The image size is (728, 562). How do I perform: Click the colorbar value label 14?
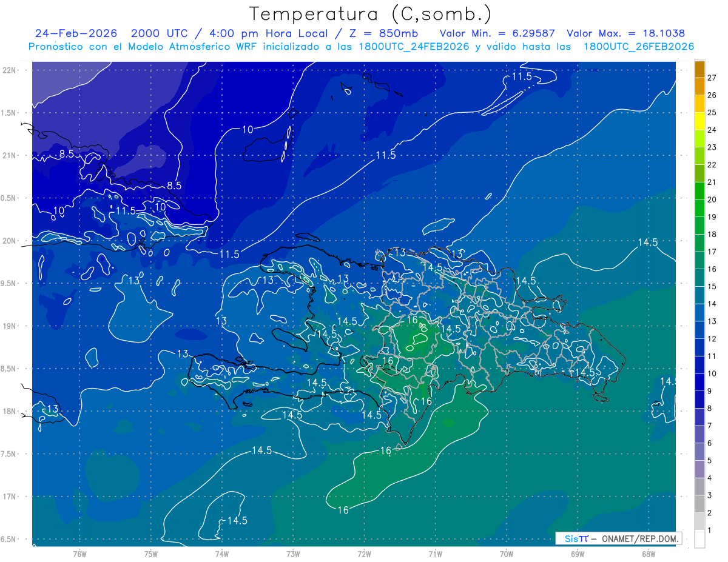pos(712,304)
